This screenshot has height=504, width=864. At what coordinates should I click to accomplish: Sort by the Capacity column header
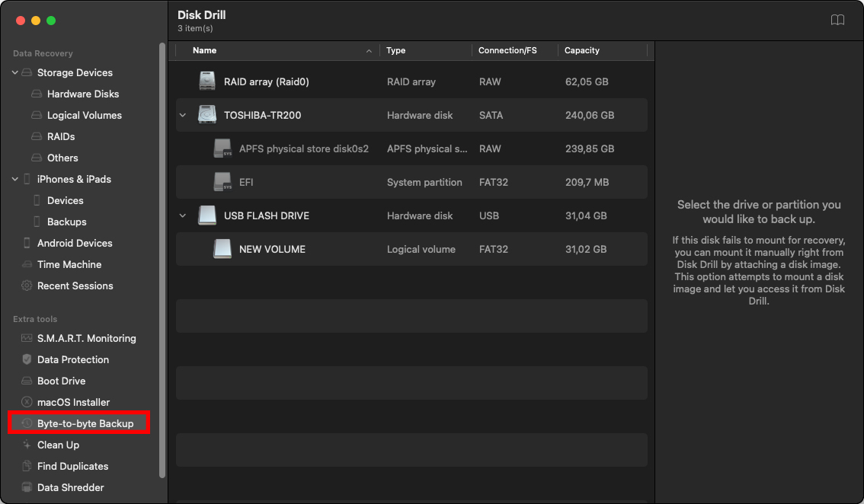pyautogui.click(x=582, y=50)
